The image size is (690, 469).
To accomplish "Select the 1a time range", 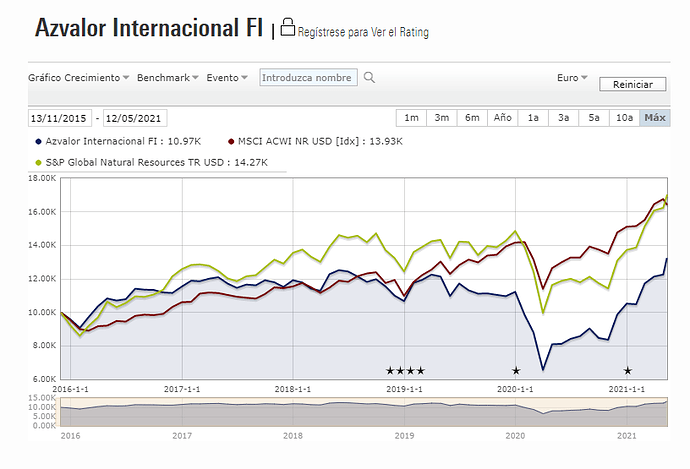I will [533, 118].
